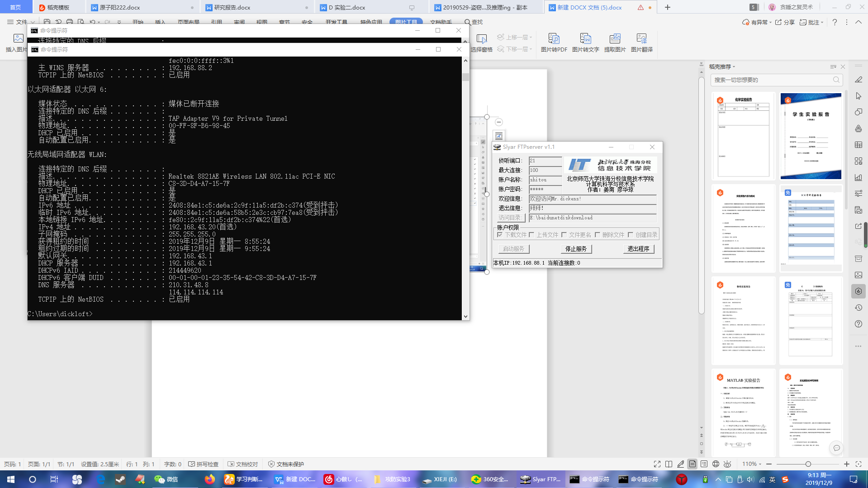The height and width of the screenshot is (488, 868).
Task: Click 访问目录 button in FTP server
Action: [510, 218]
